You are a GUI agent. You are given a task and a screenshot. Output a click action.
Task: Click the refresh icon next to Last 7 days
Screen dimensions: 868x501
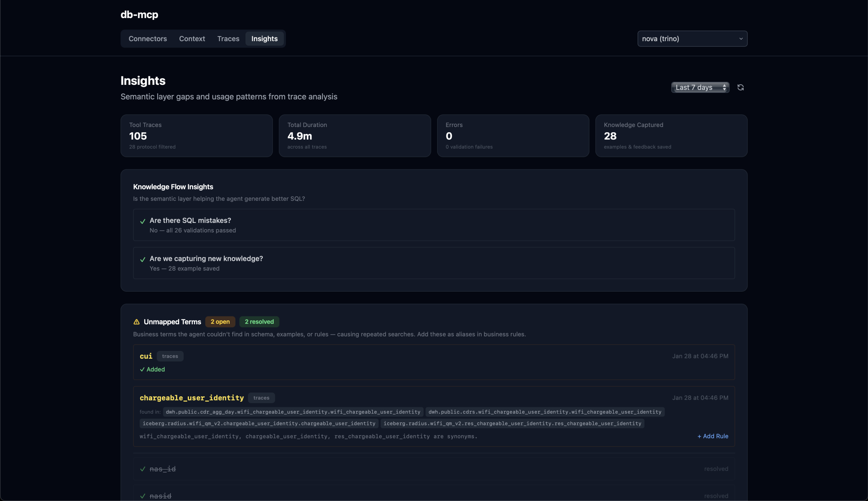(x=741, y=87)
